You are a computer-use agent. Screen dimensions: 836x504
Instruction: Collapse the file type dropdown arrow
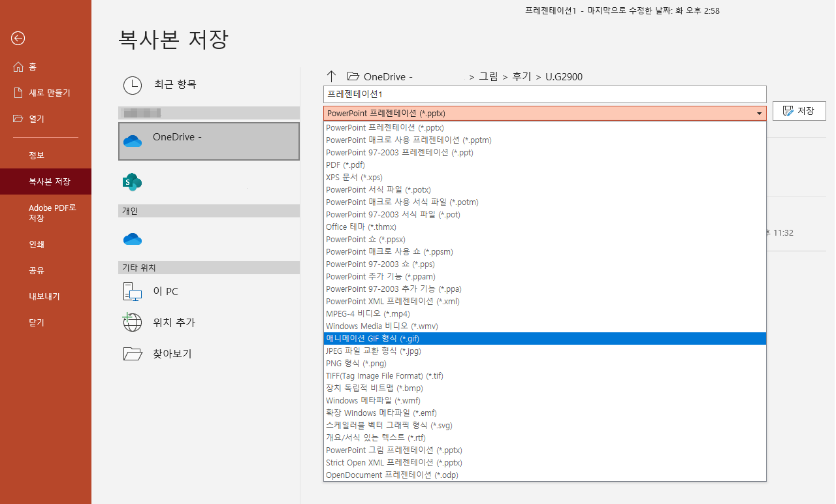click(759, 114)
